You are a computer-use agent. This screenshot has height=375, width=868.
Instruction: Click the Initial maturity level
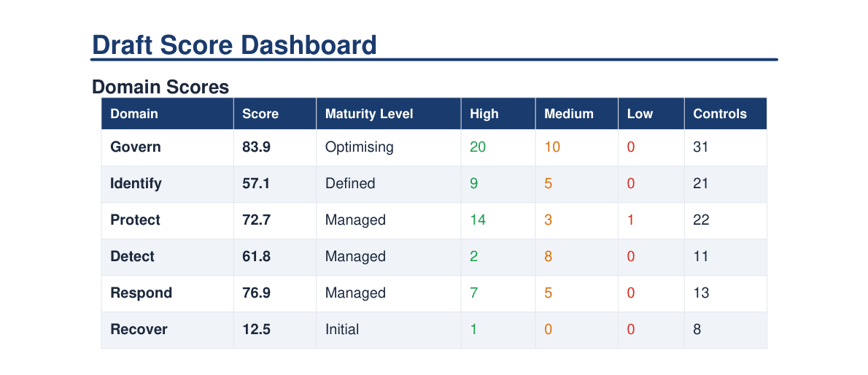(342, 330)
